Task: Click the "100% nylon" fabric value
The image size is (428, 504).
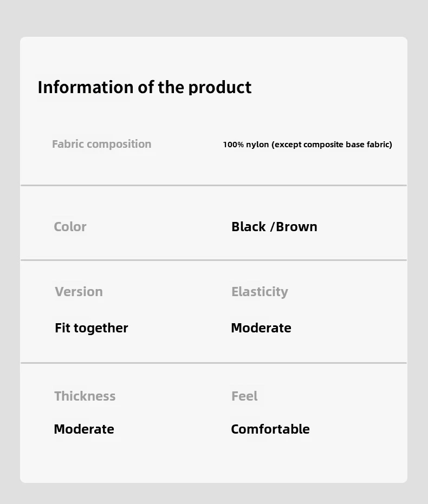Action: click(x=246, y=145)
